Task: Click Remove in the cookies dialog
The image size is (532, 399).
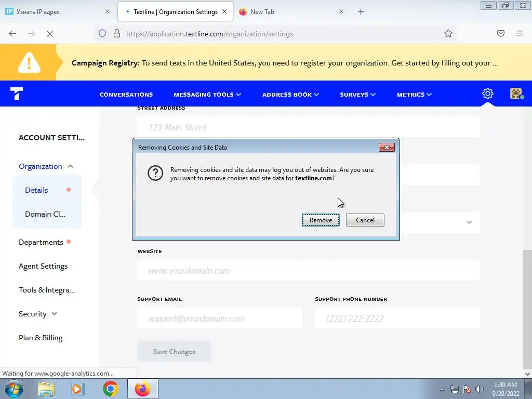Action: coord(321,220)
